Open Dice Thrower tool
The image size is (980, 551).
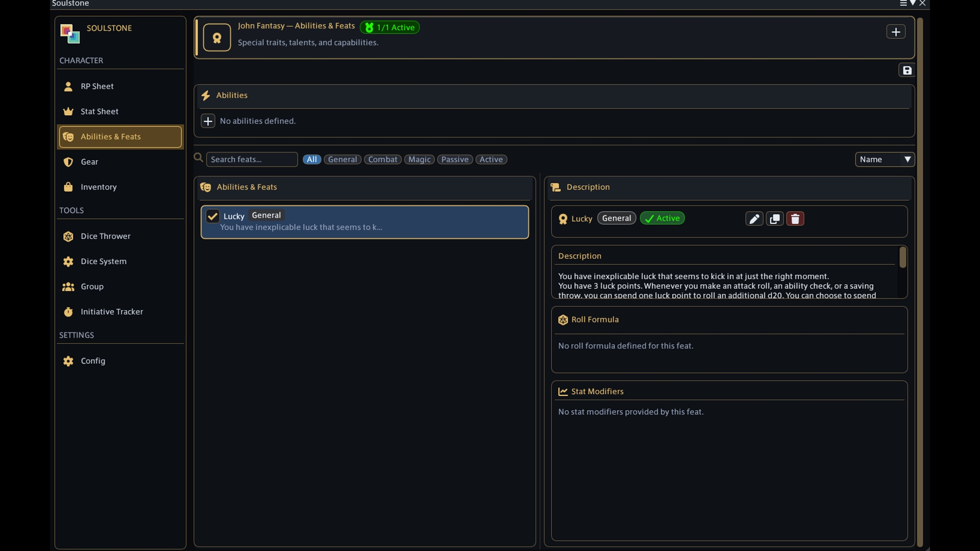[x=120, y=236]
